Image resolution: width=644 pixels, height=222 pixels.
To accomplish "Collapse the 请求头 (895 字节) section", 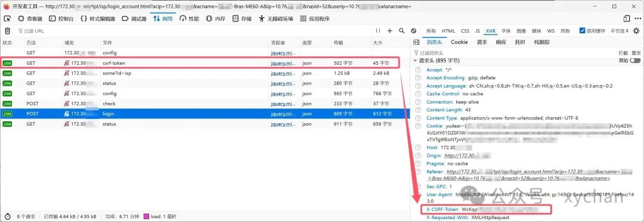I will click(x=436, y=61).
